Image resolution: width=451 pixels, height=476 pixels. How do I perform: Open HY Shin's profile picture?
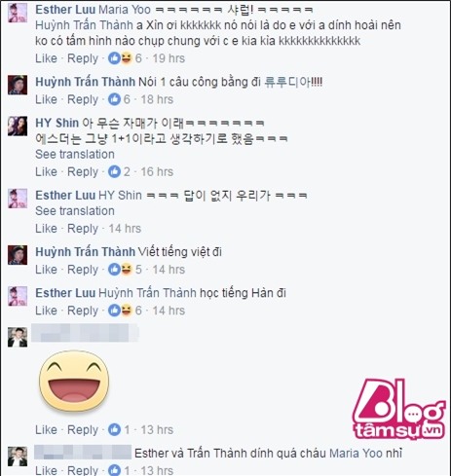tap(18, 126)
